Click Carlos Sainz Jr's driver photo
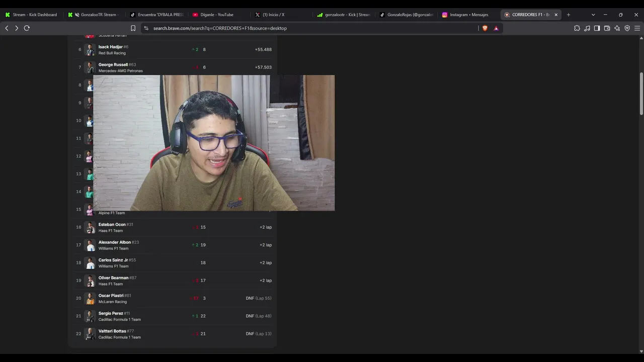644x362 pixels. (x=90, y=263)
